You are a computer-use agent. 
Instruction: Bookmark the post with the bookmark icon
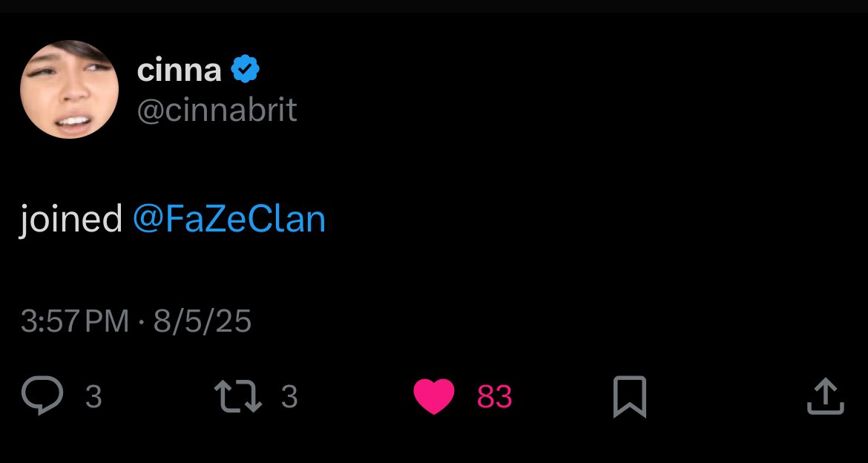(x=630, y=396)
